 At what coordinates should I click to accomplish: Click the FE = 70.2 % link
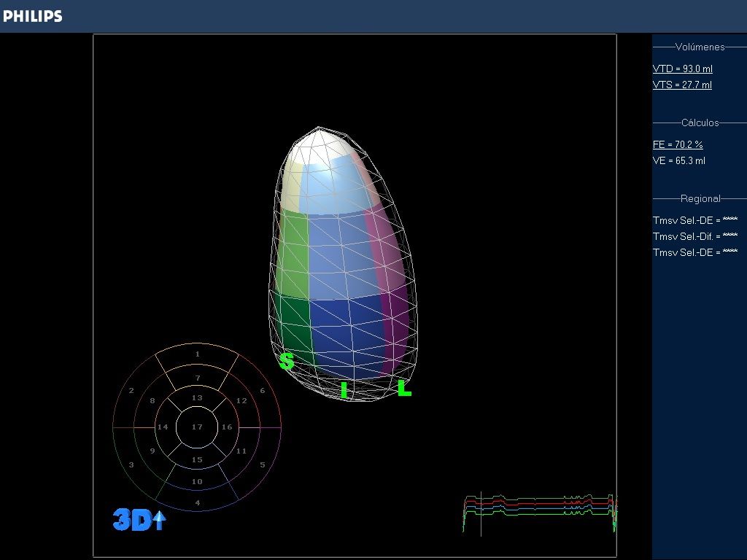click(x=678, y=144)
